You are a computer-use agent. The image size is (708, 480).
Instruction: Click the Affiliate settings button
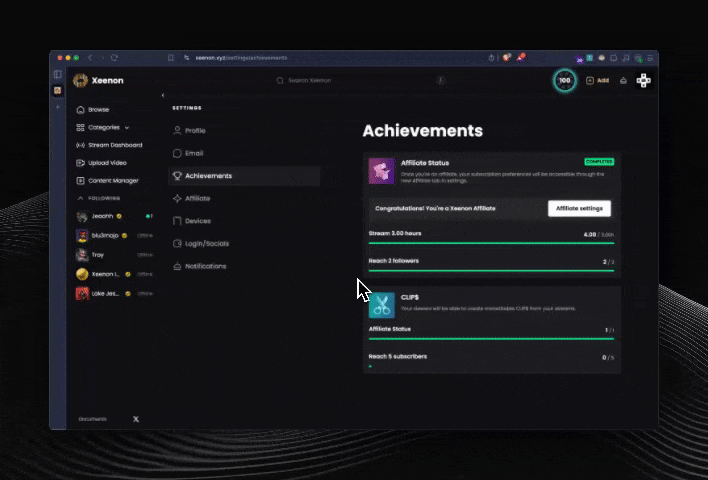point(579,209)
